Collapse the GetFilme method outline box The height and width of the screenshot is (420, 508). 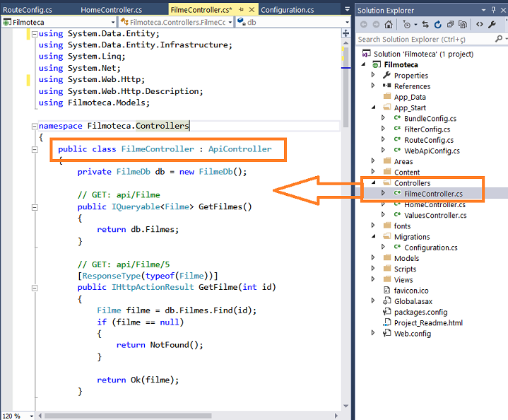coord(35,288)
